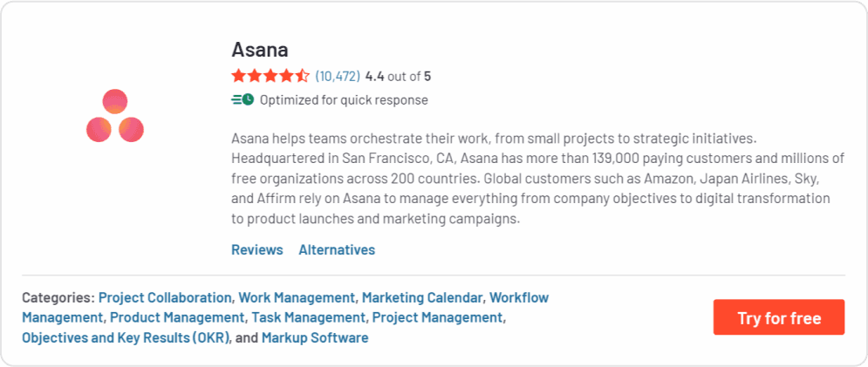The image size is (868, 367).
Task: Open Objectives and Key Results (OKR) category
Action: tap(126, 337)
